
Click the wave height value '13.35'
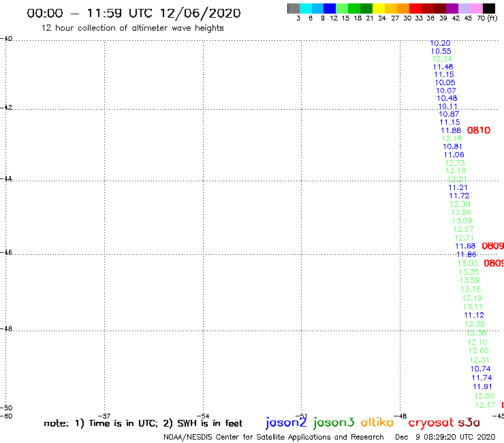coord(469,272)
